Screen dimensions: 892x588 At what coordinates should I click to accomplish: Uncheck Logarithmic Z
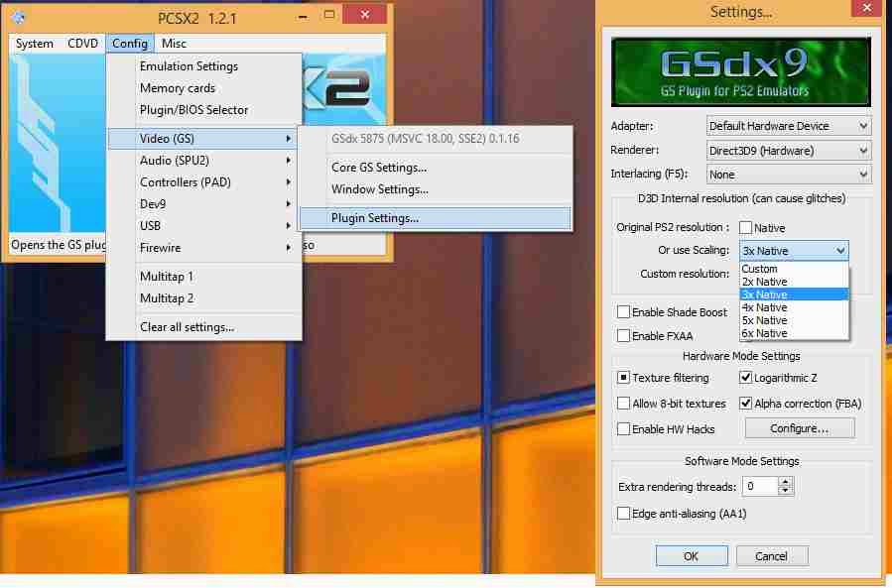point(744,378)
